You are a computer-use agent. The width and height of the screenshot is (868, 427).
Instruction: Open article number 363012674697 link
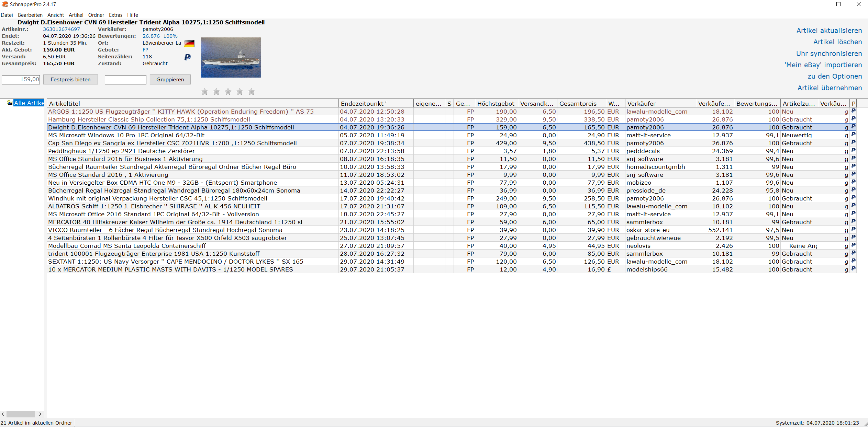click(62, 29)
